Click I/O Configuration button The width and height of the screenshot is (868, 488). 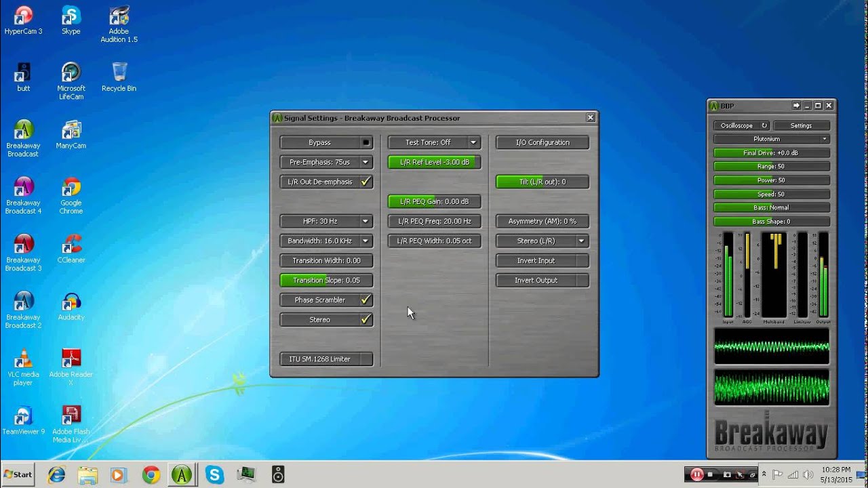(x=542, y=142)
